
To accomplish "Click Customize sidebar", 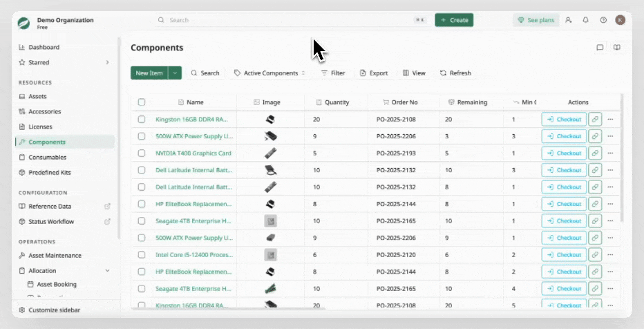I will (x=49, y=310).
